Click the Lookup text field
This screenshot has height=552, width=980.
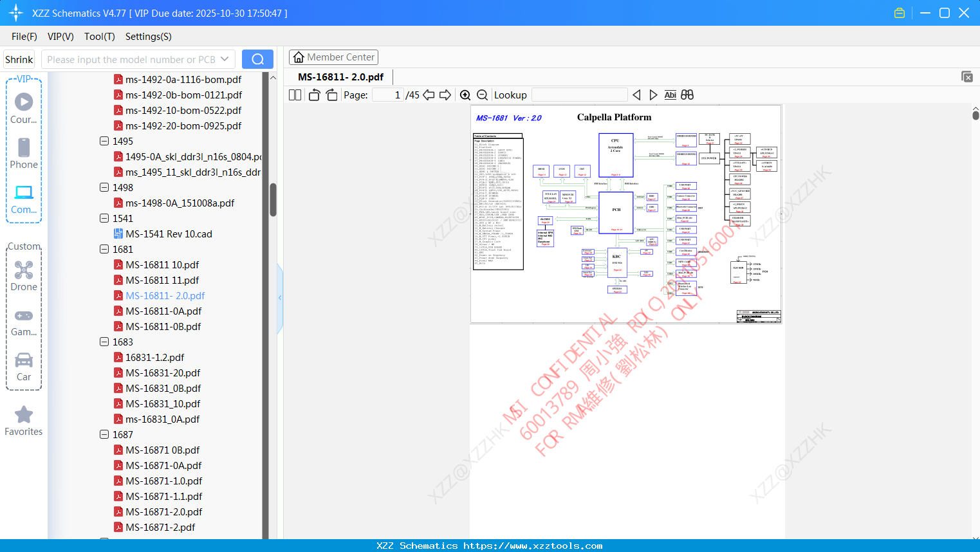[580, 95]
